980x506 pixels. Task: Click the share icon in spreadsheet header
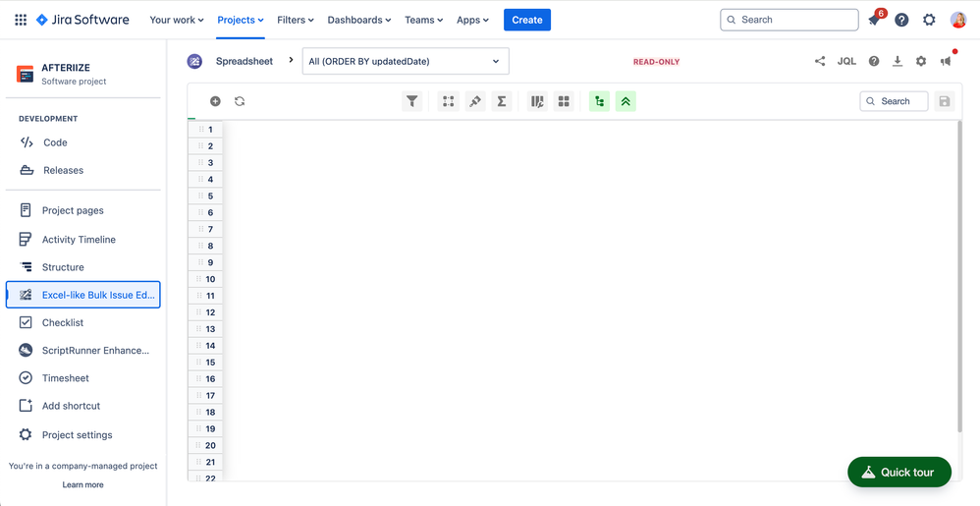819,61
